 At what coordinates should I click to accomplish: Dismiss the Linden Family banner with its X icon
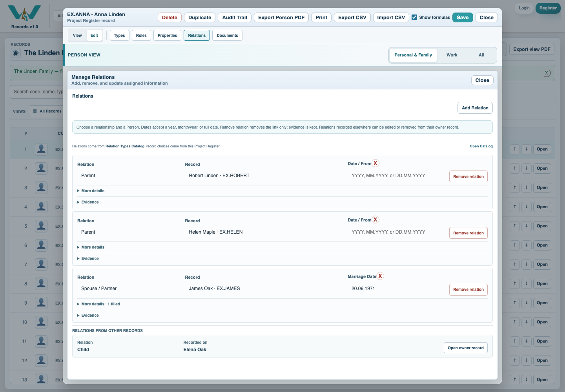pos(547,73)
